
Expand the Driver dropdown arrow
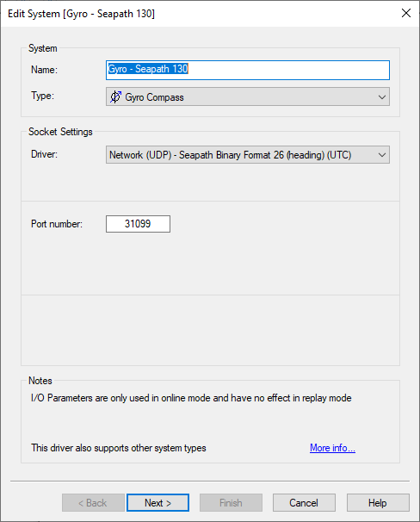click(382, 155)
